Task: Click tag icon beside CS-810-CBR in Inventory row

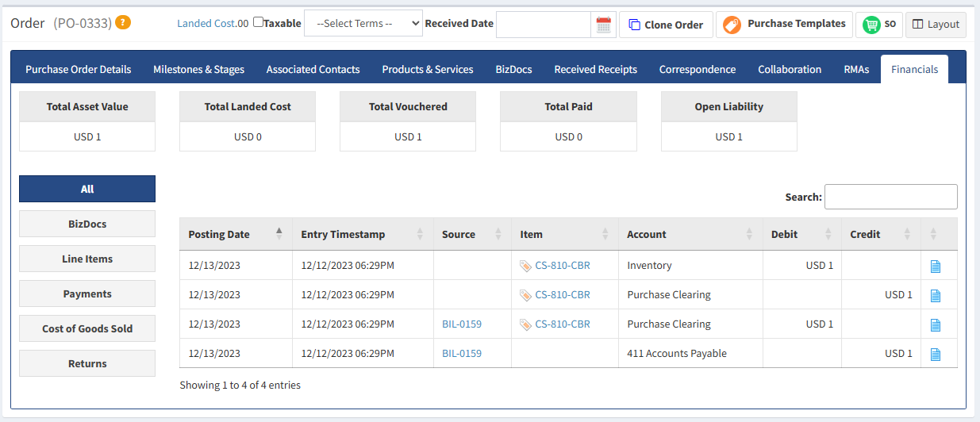Action: (525, 266)
